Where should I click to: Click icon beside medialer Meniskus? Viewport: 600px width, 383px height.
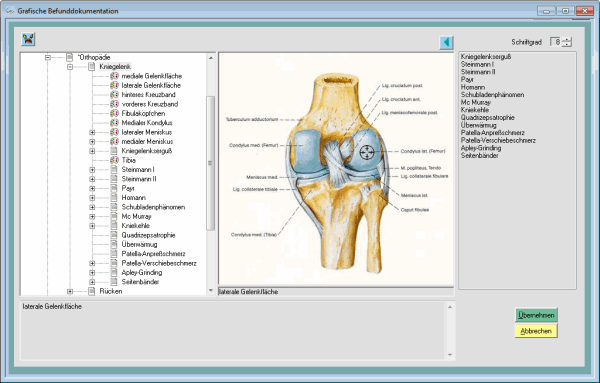(114, 141)
